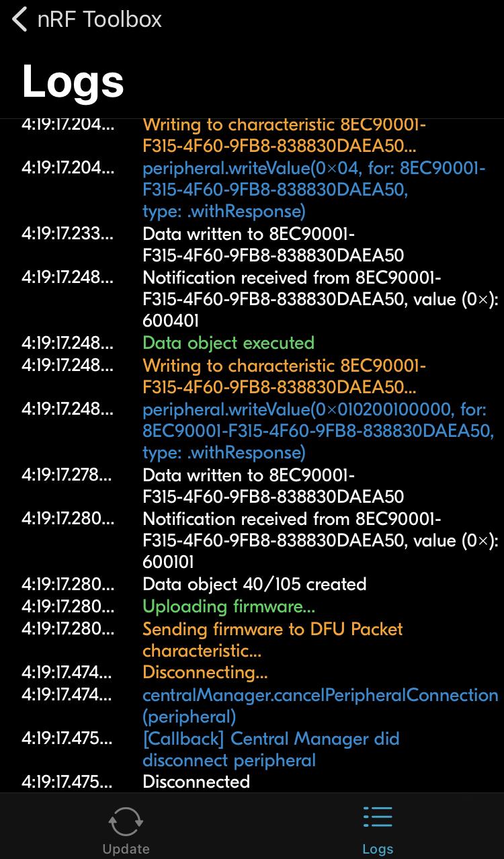The height and width of the screenshot is (859, 504).
Task: Tap the centralManager.cancelPeripheralConnection log entry
Action: click(x=321, y=706)
